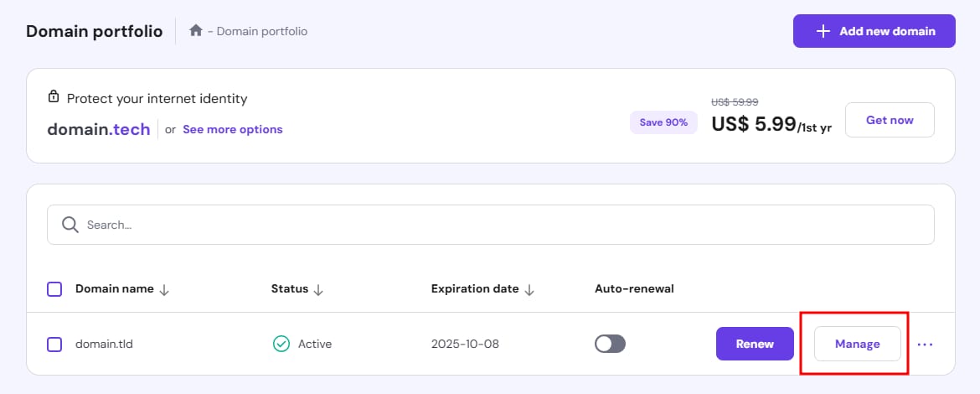The height and width of the screenshot is (394, 980).
Task: Open See more options link
Action: pos(232,129)
